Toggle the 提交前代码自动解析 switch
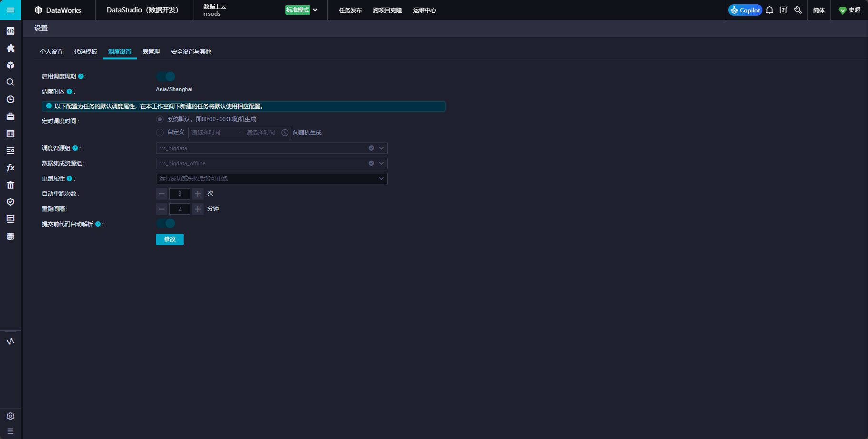This screenshot has width=868, height=439. [166, 223]
